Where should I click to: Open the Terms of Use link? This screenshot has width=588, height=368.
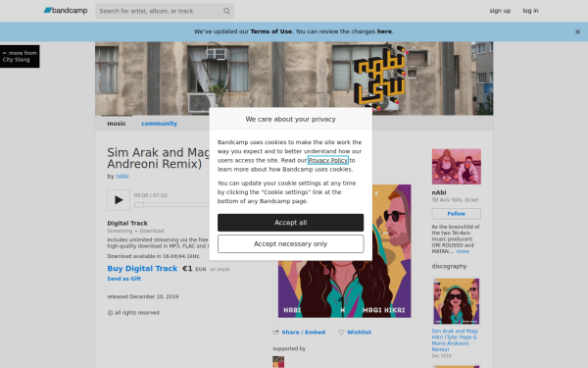[x=271, y=31]
